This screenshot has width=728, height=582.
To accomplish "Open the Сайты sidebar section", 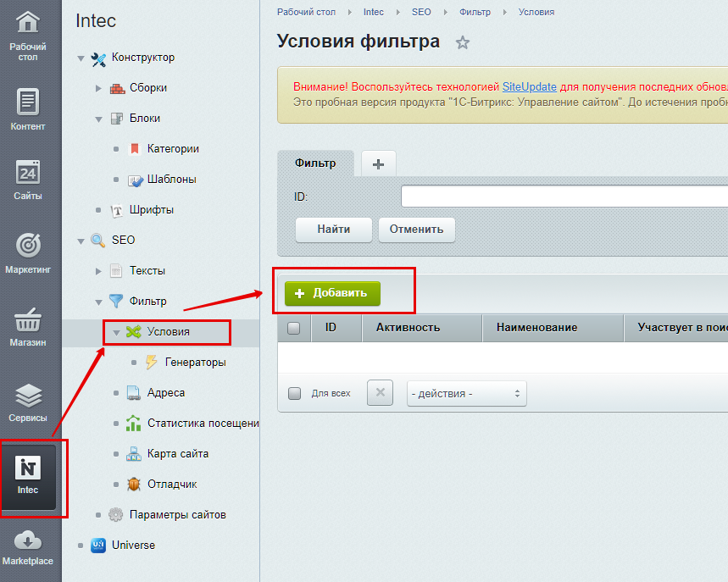I will coord(28,180).
